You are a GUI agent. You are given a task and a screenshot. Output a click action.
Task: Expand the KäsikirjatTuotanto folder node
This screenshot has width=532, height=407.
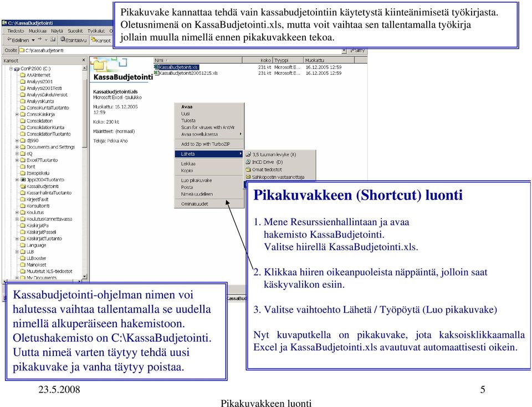click(x=17, y=238)
